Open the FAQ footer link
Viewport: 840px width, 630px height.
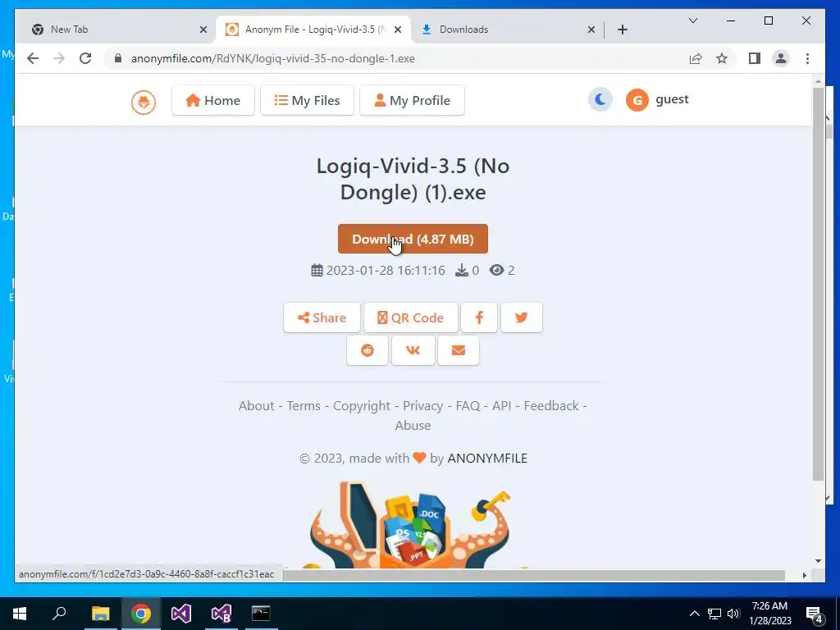point(468,406)
